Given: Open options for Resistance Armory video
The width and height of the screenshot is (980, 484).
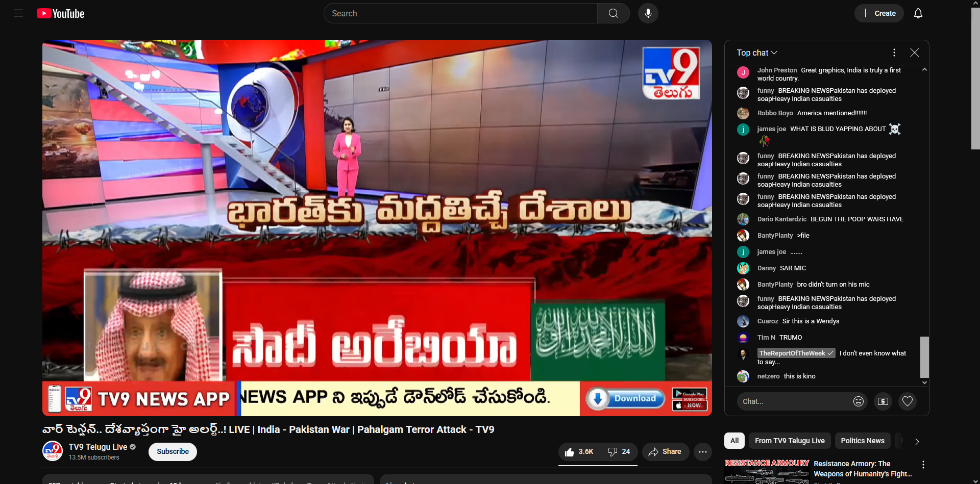Looking at the screenshot, I should pos(923,465).
